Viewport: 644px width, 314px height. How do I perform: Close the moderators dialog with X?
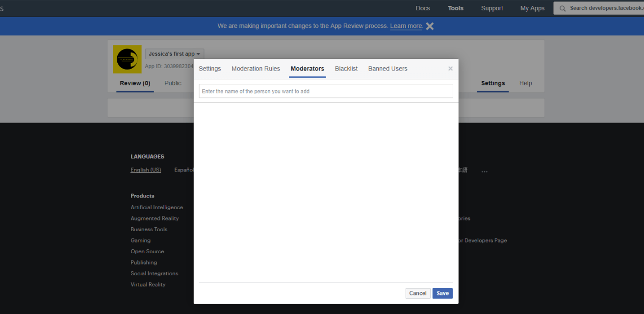click(450, 69)
